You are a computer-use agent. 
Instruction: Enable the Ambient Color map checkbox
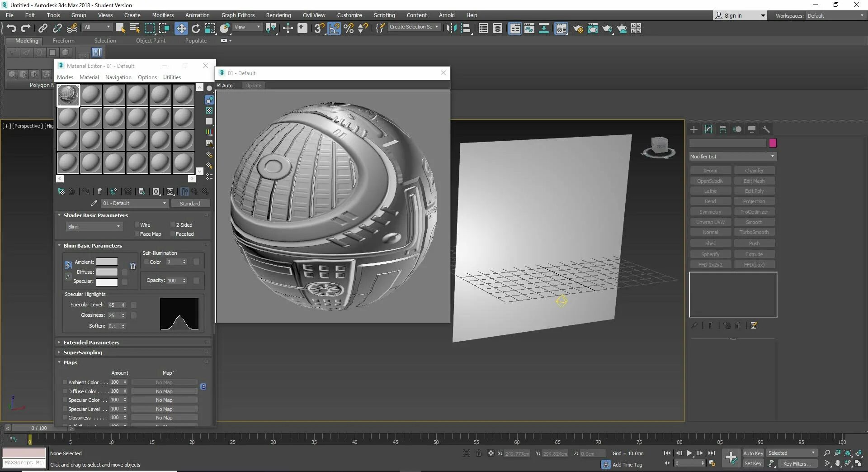point(65,382)
